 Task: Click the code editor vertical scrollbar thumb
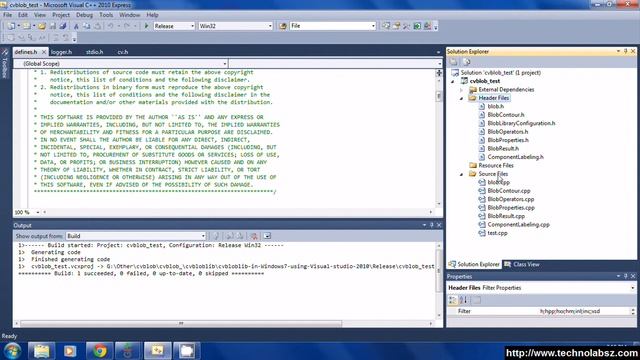pyautogui.click(x=439, y=96)
